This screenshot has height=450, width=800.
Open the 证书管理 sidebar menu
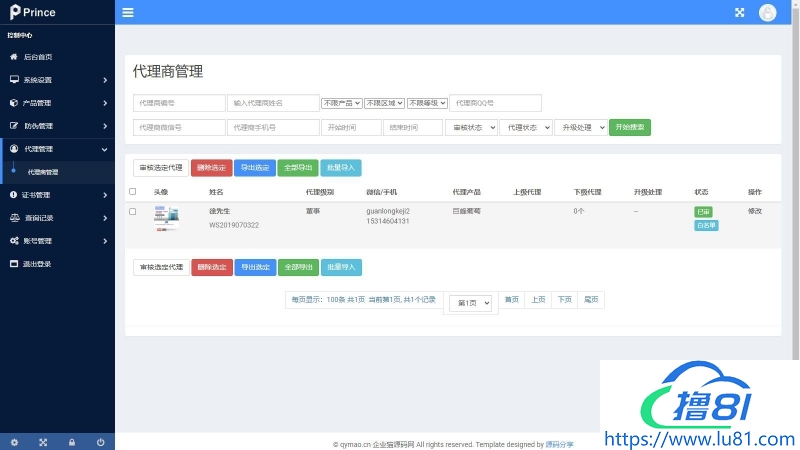57,195
